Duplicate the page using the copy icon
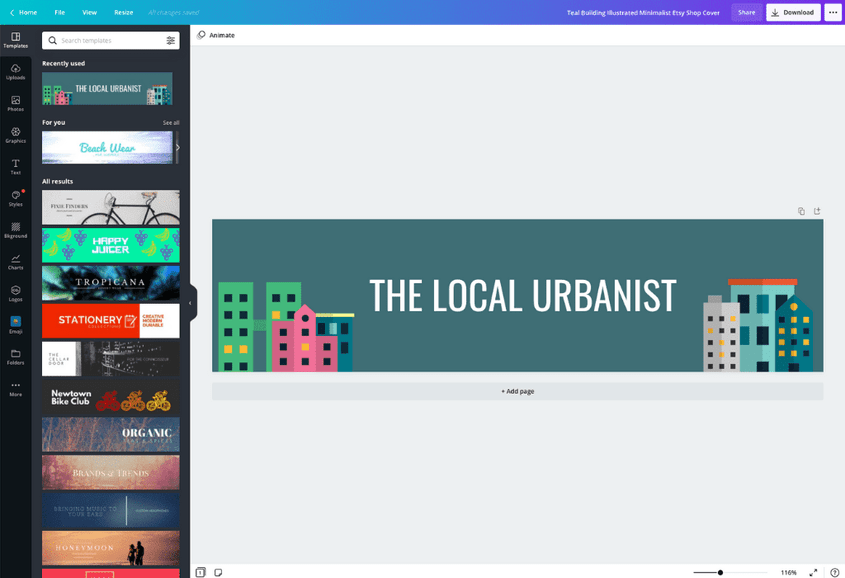Image resolution: width=845 pixels, height=578 pixels. (800, 211)
